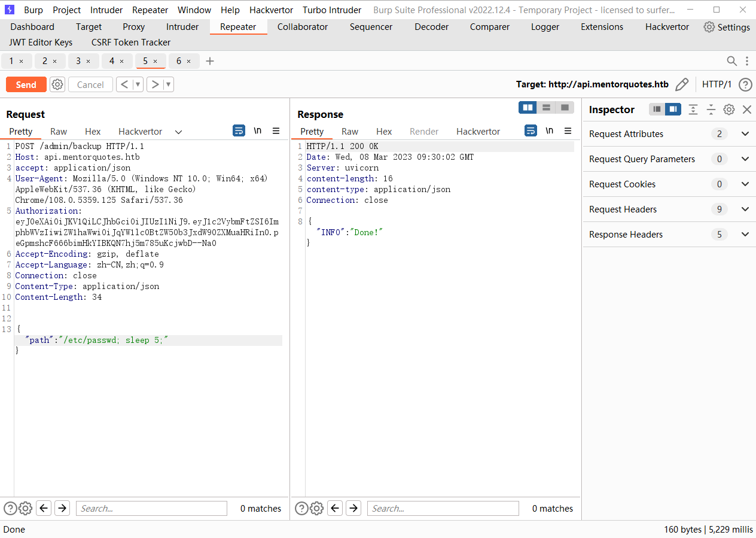Jump to next match in Request search
Screen dimensions: 756x538
(x=62, y=509)
